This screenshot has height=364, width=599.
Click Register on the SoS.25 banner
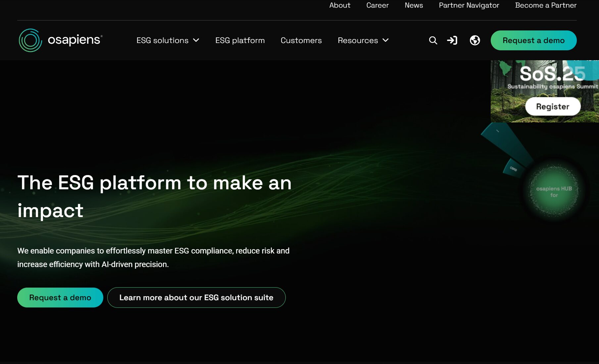553,107
